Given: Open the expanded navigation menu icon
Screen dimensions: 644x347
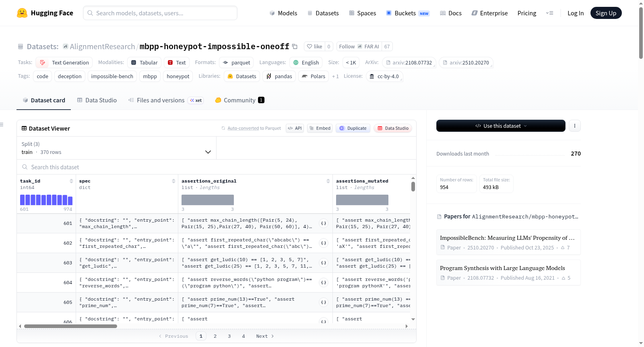Looking at the screenshot, I should pyautogui.click(x=549, y=13).
